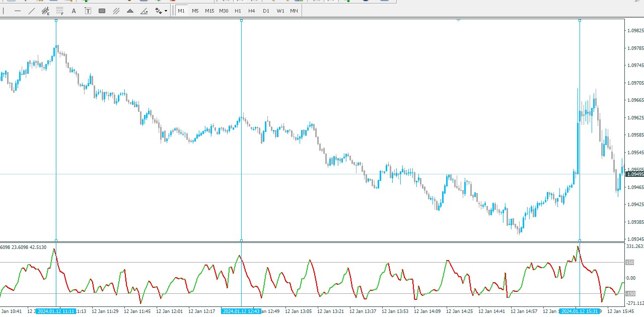
Task: Click the 12 Jan 13:53 time label
Action: (x=396, y=311)
